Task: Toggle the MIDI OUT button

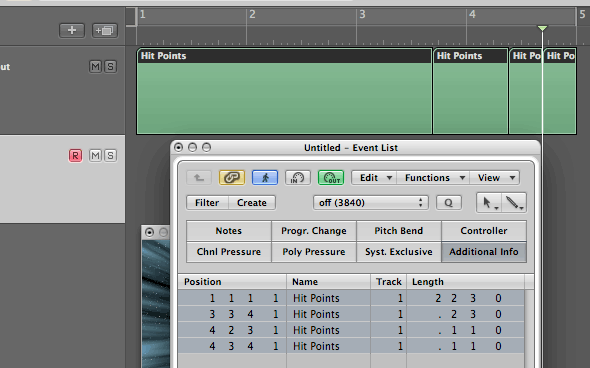Action: (331, 178)
